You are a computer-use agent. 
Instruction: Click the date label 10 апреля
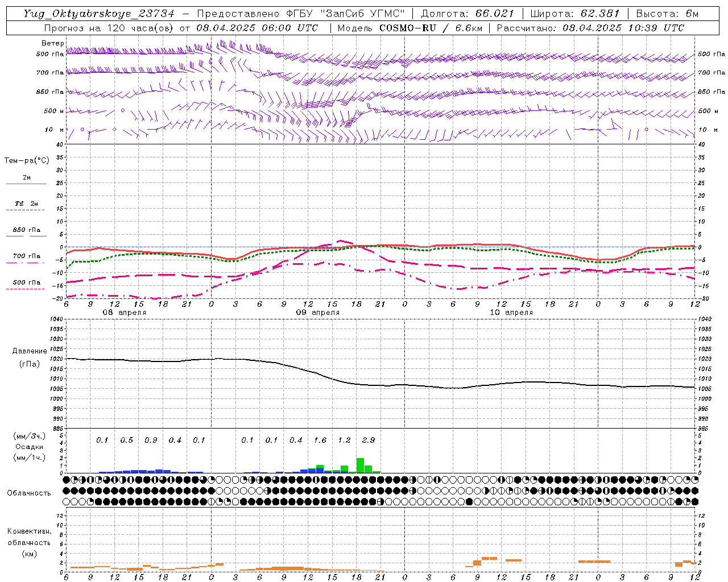click(x=511, y=313)
